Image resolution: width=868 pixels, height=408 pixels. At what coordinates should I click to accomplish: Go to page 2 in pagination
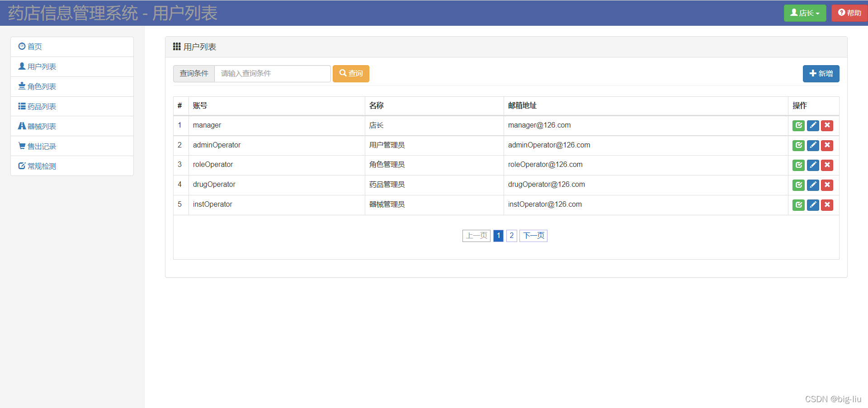tap(512, 236)
